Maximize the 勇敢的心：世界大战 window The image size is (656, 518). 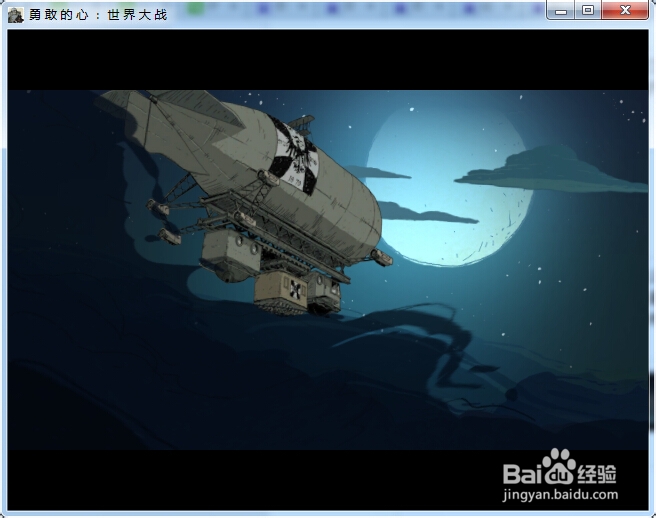(x=588, y=10)
